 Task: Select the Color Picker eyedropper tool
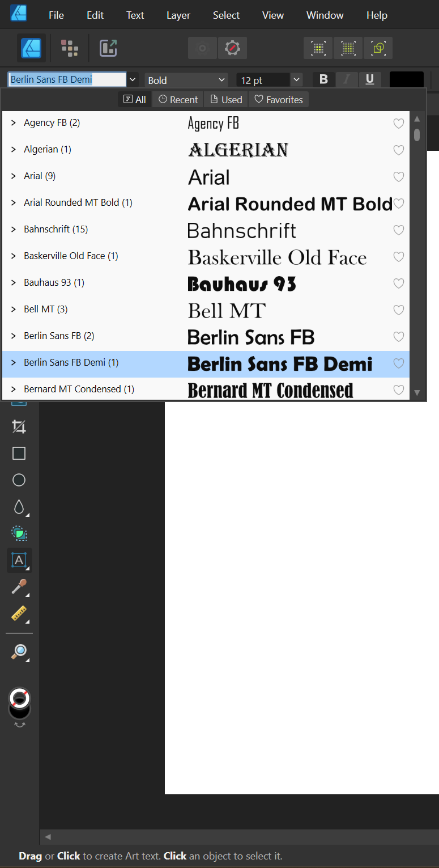point(19,587)
